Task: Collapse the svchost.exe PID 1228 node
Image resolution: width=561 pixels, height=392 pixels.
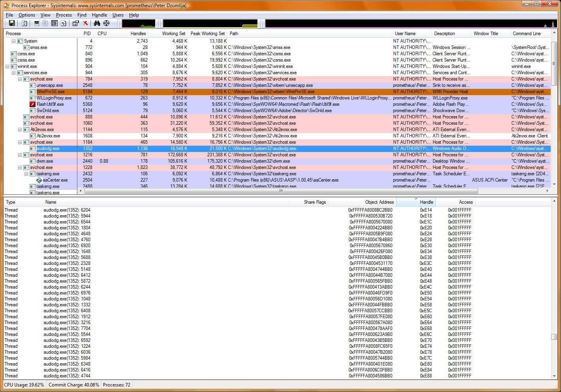Action: 20,167
